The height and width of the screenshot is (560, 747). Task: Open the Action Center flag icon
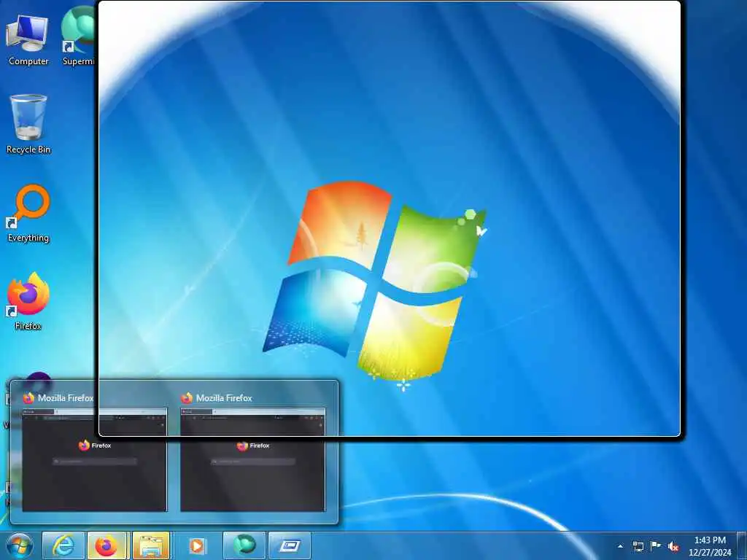pyautogui.click(x=656, y=546)
